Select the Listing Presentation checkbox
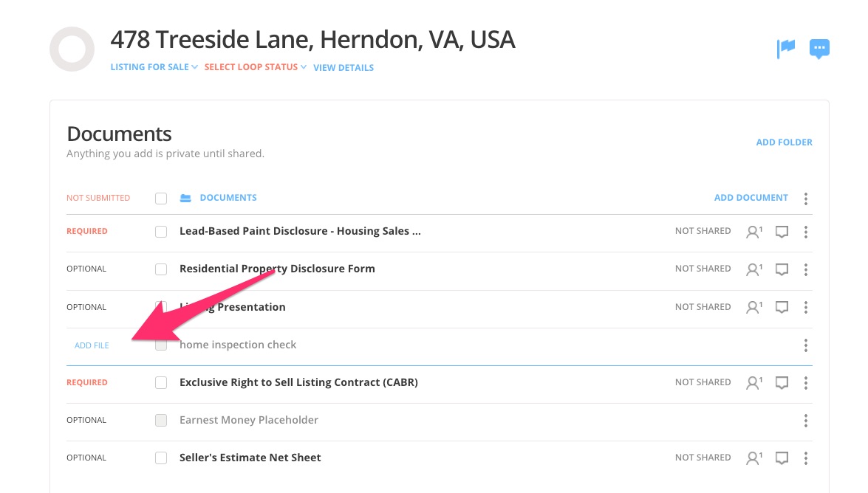The image size is (868, 493). [x=161, y=307]
